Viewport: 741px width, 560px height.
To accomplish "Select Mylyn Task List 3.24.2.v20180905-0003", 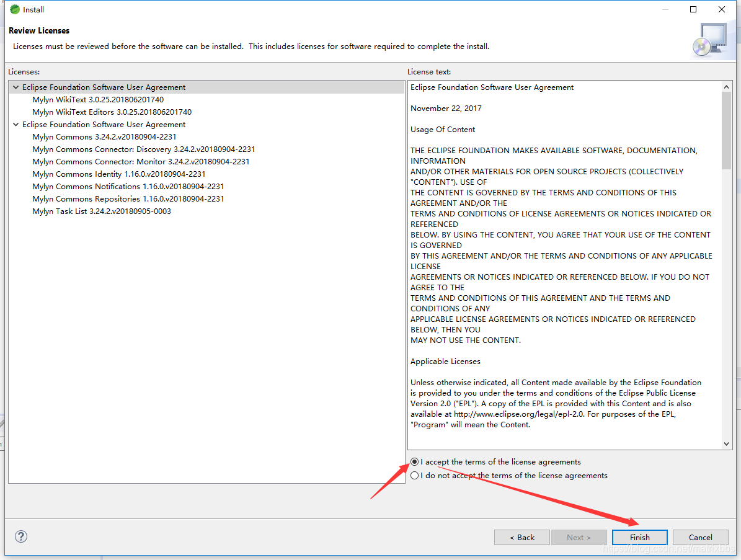I will click(102, 211).
